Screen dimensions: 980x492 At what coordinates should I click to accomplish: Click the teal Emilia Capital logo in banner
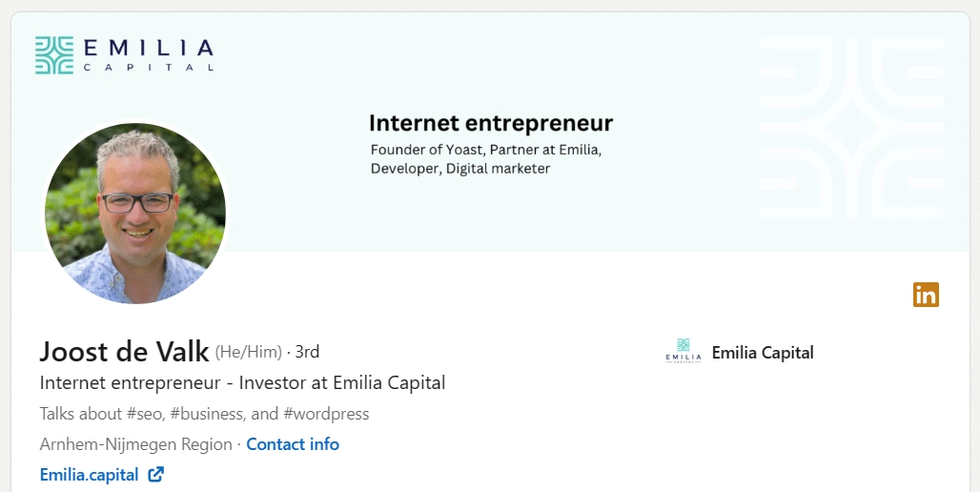point(54,55)
